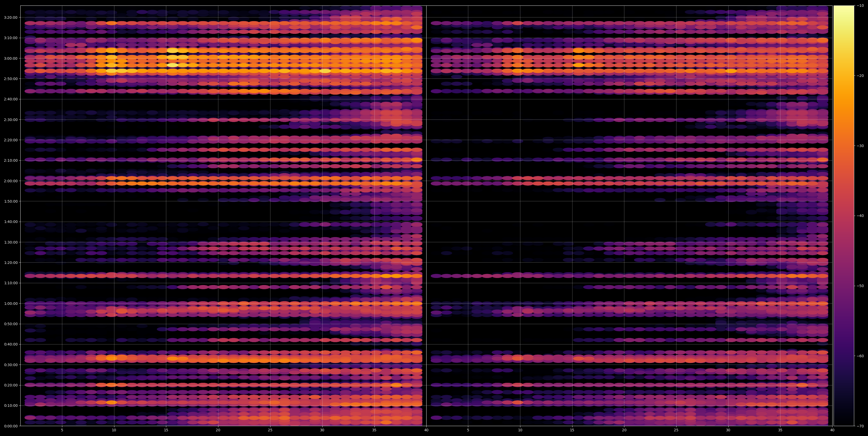The width and height of the screenshot is (868, 436).
Task: Click the 3:10:00 time-axis label
Action: [x=10, y=38]
